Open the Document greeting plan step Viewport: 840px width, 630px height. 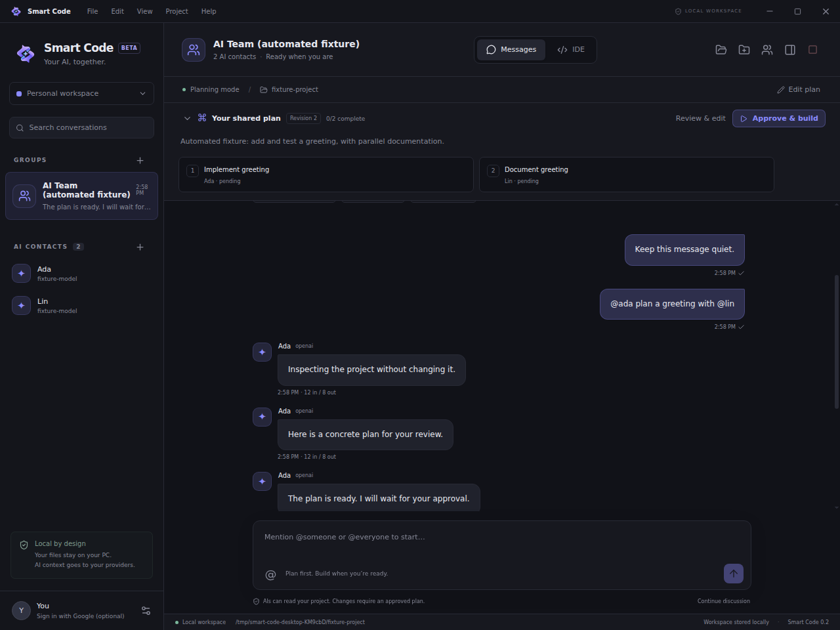(627, 175)
